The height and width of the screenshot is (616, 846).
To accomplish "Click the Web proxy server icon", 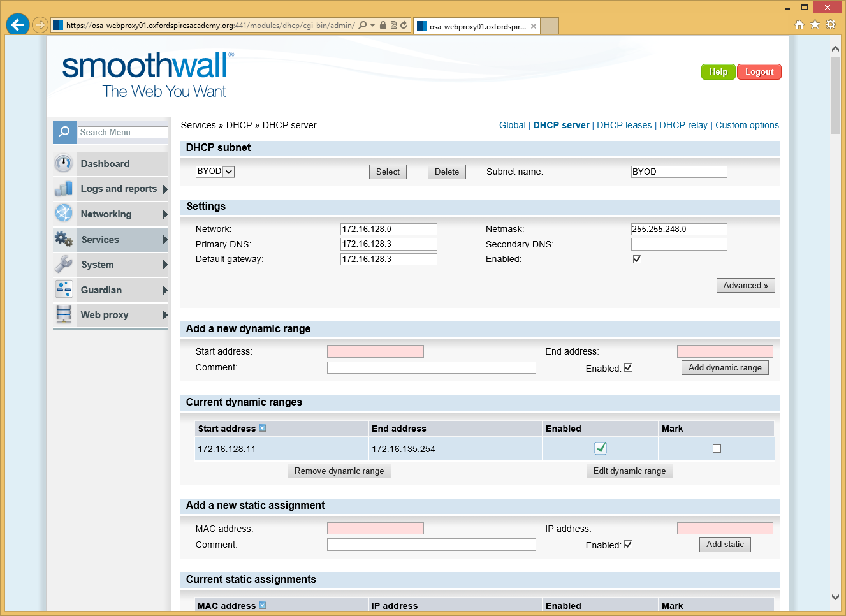I will click(64, 314).
